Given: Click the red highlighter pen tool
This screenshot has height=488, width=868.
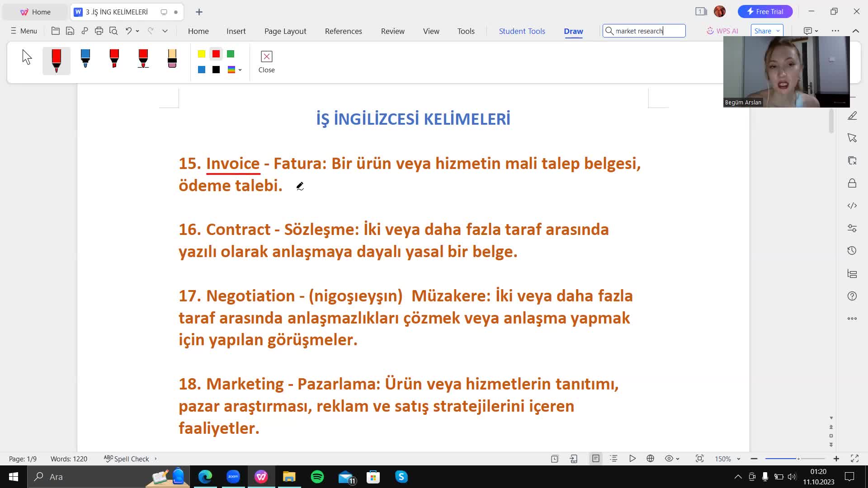Looking at the screenshot, I should point(114,58).
